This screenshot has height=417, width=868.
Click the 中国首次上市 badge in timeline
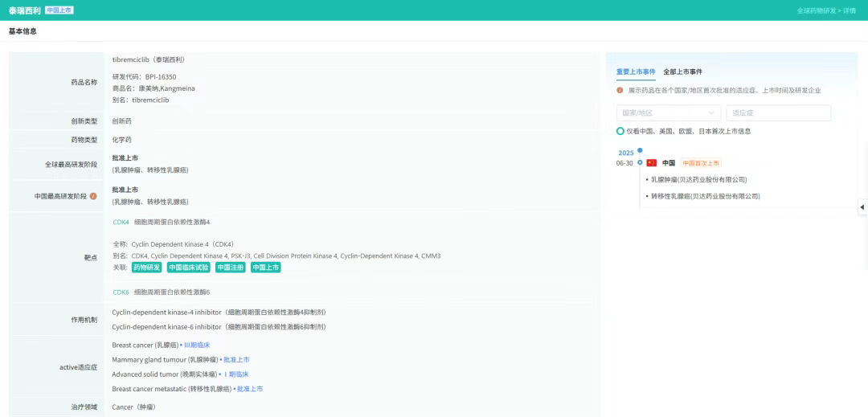pyautogui.click(x=700, y=163)
